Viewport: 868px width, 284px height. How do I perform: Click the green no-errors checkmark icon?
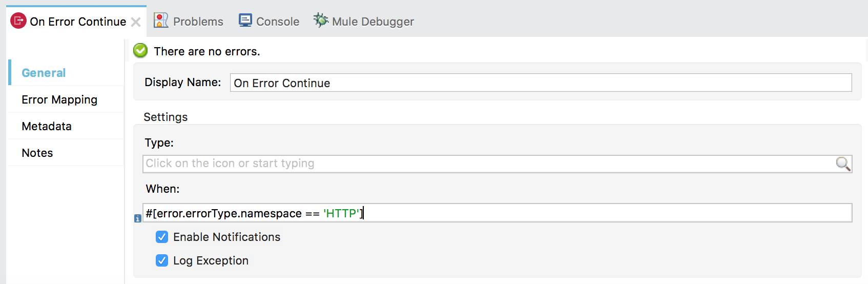(140, 51)
